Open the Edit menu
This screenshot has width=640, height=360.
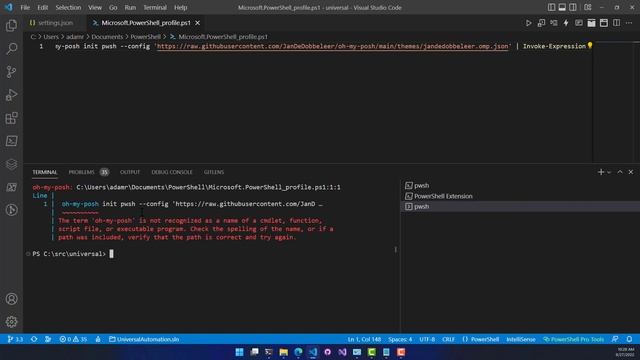point(42,7)
